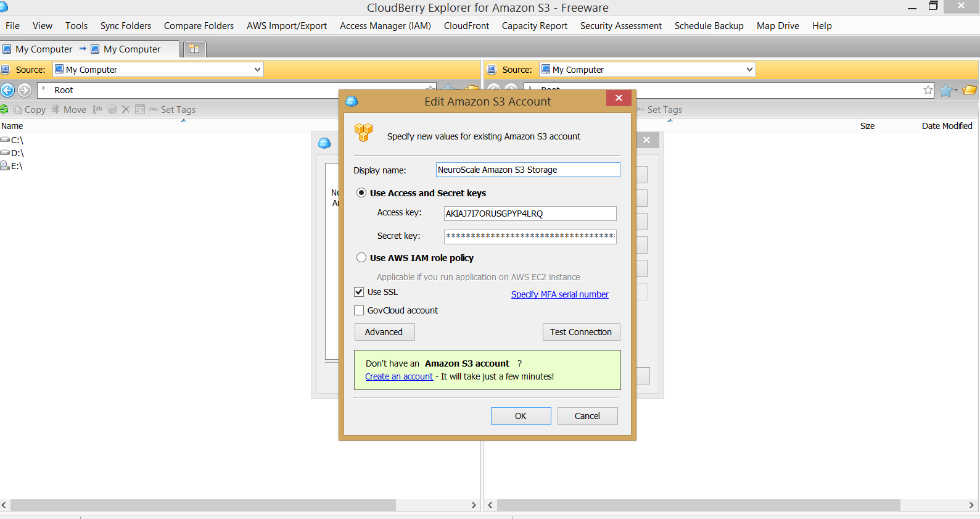The image size is (980, 519).
Task: Expand the left pane Root path arrow
Action: click(44, 89)
